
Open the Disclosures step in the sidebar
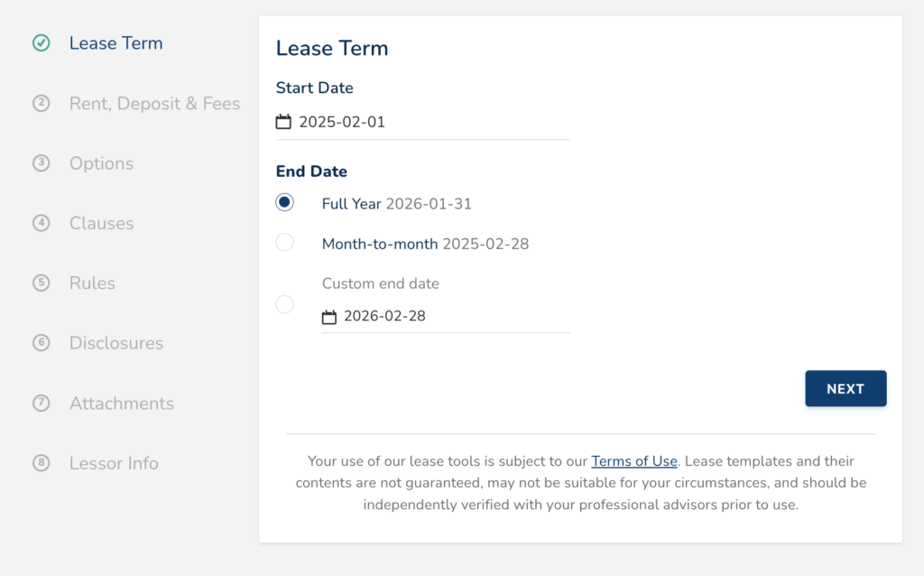pos(115,343)
